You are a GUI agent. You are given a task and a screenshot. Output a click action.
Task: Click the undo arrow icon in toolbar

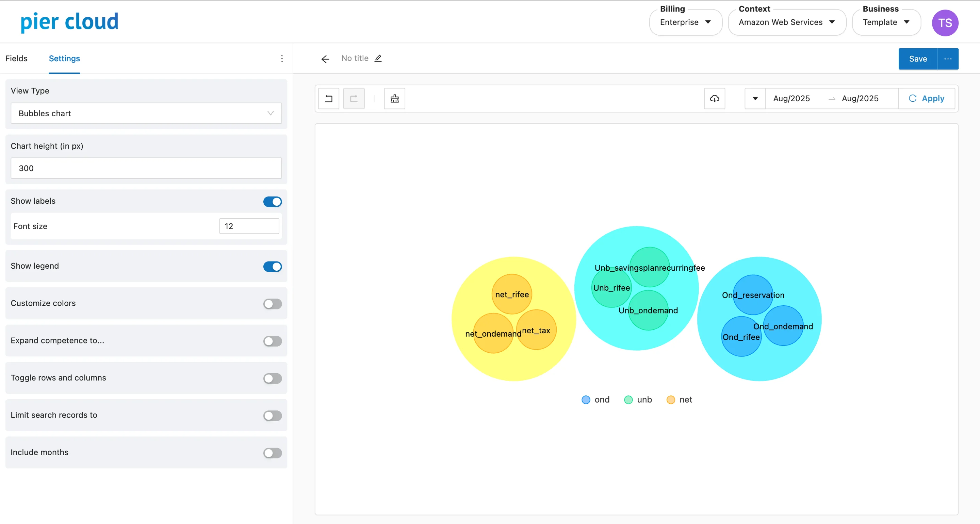click(x=328, y=99)
